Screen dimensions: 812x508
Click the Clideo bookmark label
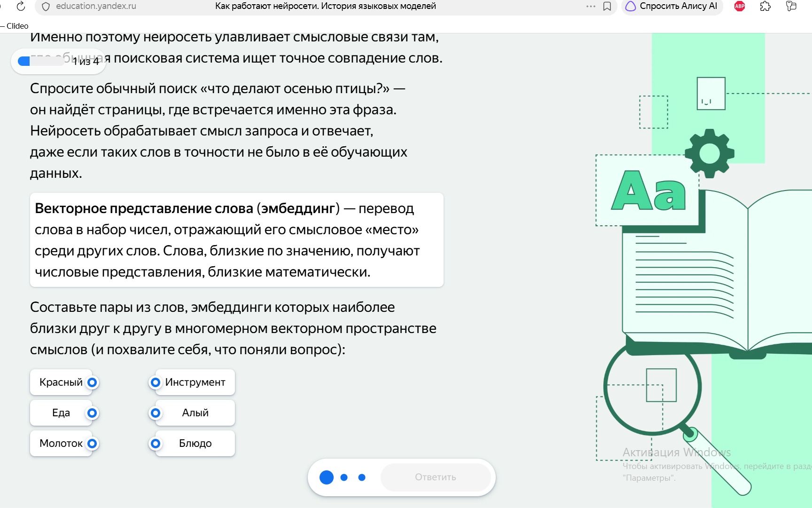pos(17,26)
